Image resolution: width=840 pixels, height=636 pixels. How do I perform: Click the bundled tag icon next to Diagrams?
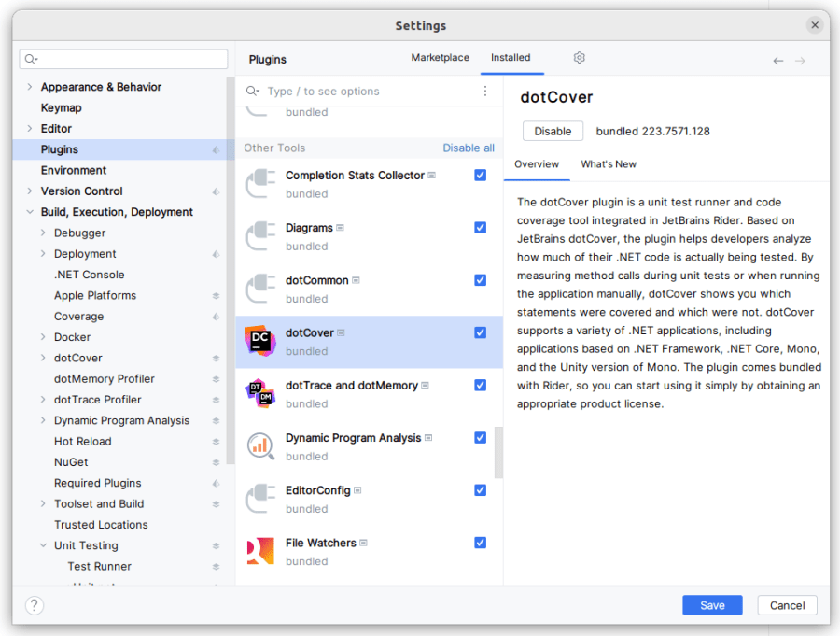point(340,228)
